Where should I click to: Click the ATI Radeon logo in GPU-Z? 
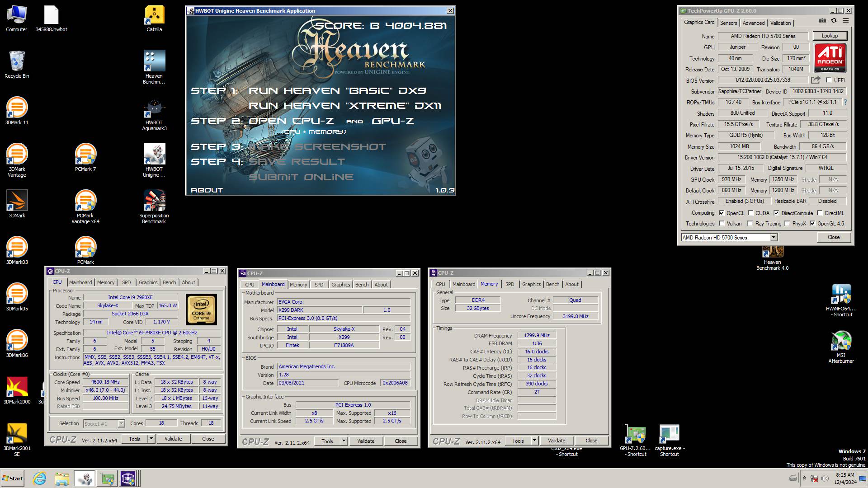click(830, 58)
